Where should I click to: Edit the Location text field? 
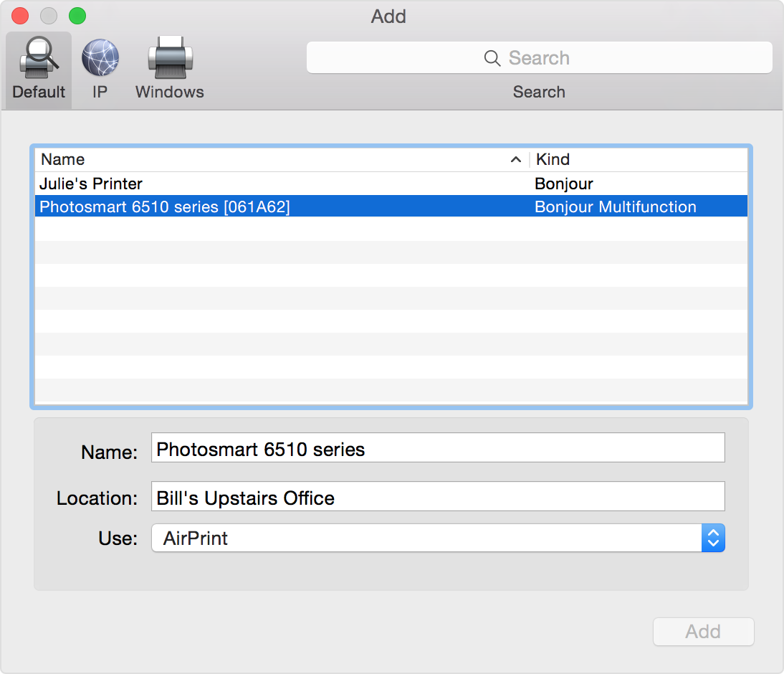click(438, 496)
